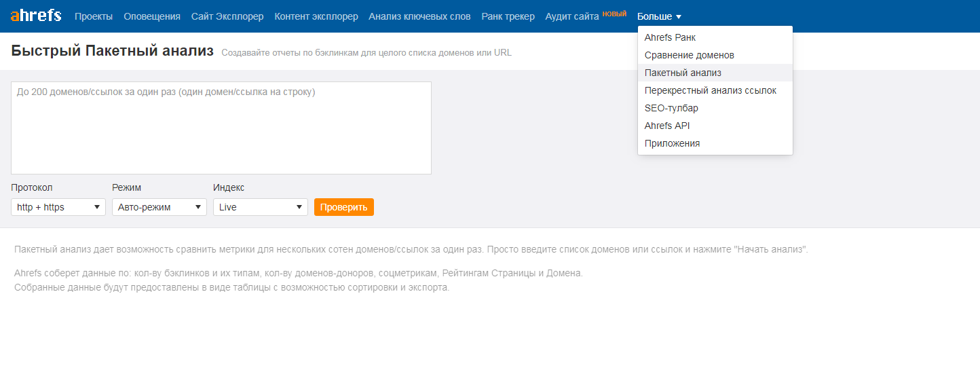Screen dimensions: 980x370
Task: Open Сайт Эксплорер in the top navigation
Action: tap(227, 16)
